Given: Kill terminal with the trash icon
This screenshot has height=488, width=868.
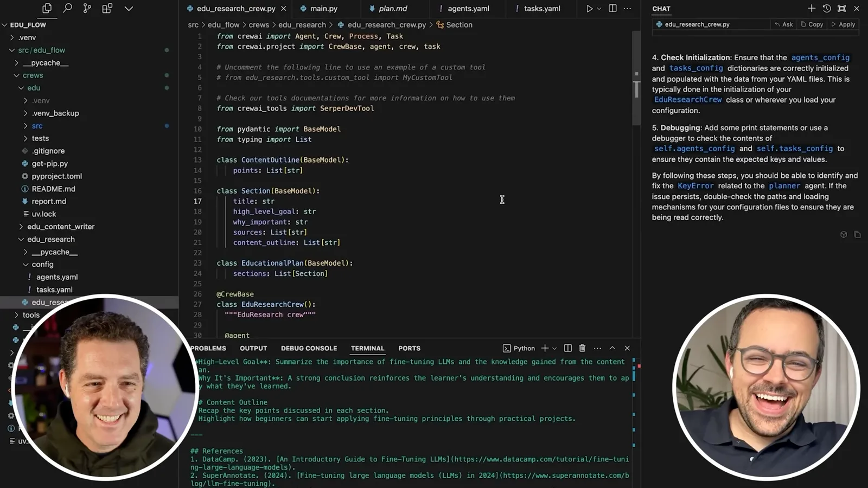Looking at the screenshot, I should 582,348.
